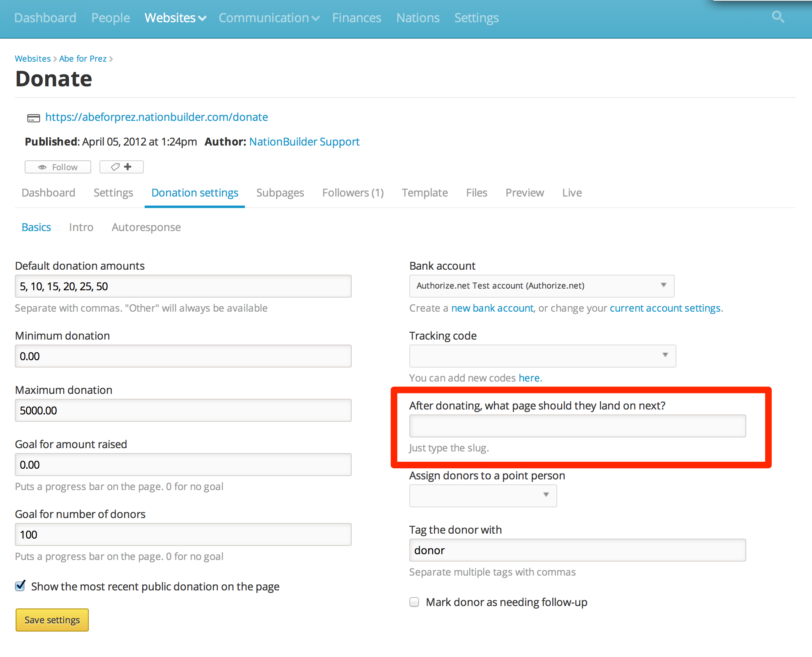Click the Save settings button
The width and height of the screenshot is (812, 657).
(52, 620)
